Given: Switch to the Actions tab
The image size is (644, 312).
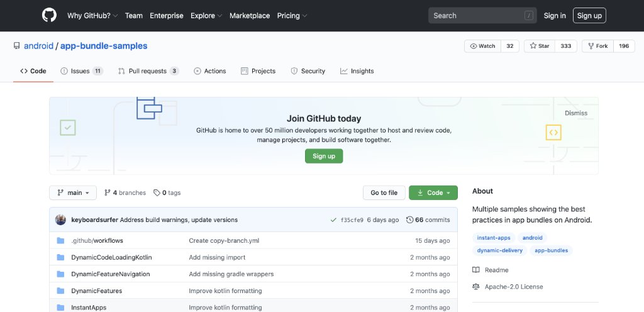Looking at the screenshot, I should pyautogui.click(x=210, y=71).
